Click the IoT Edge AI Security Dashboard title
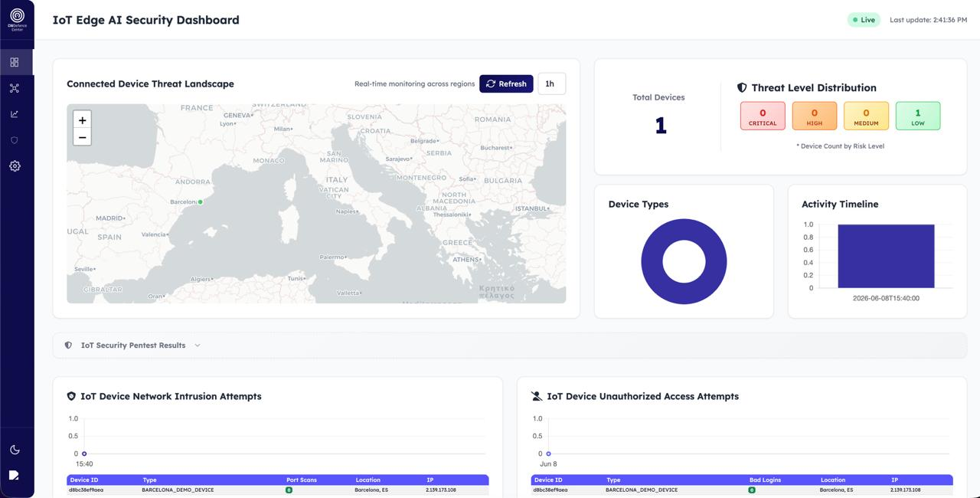Image resolution: width=980 pixels, height=498 pixels. coord(145,20)
